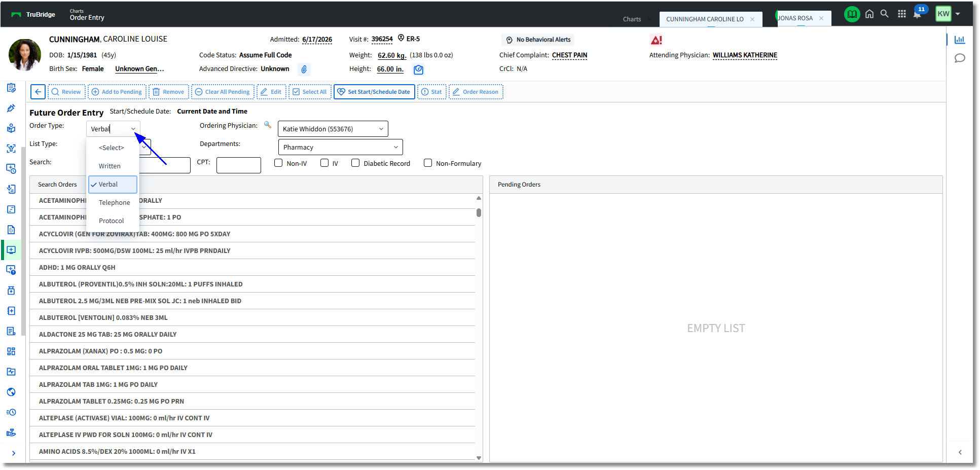980x470 pixels.
Task: Open the search magnifier in header
Action: tap(884, 14)
